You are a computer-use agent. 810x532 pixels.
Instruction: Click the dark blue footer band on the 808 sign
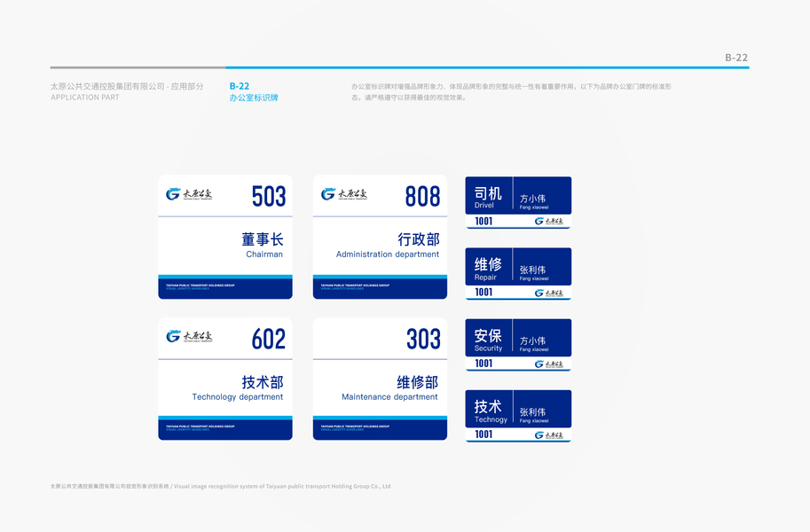381,289
